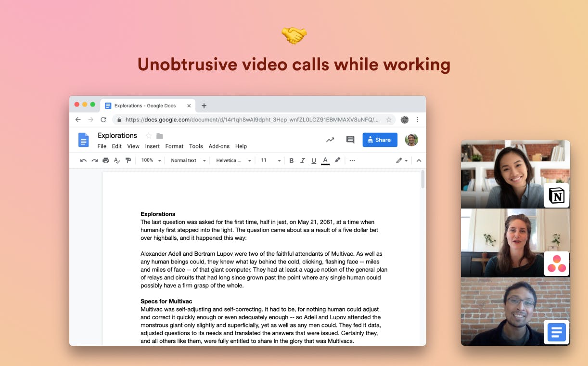This screenshot has height=366, width=588.
Task: Open the text color picker
Action: [325, 160]
